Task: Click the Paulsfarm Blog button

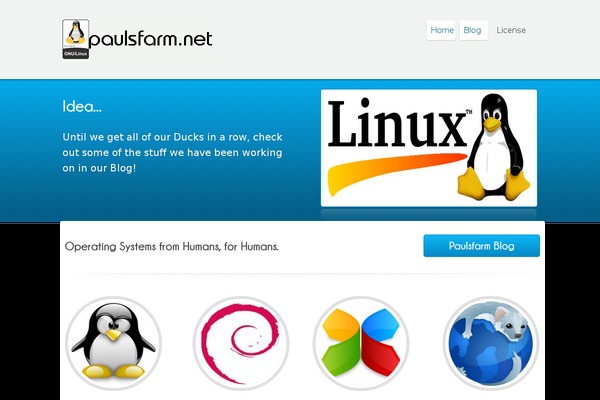Action: 481,246
